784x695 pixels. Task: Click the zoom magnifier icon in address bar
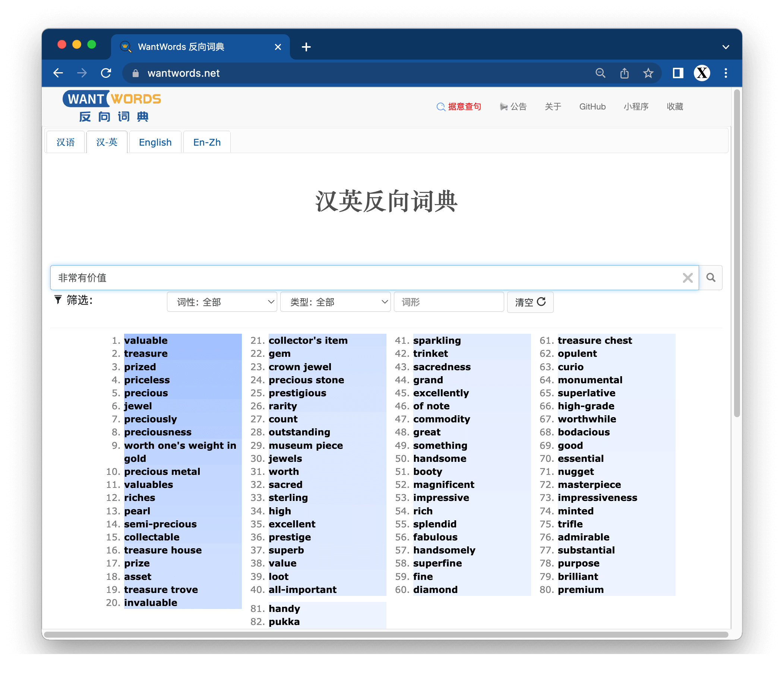click(x=600, y=73)
